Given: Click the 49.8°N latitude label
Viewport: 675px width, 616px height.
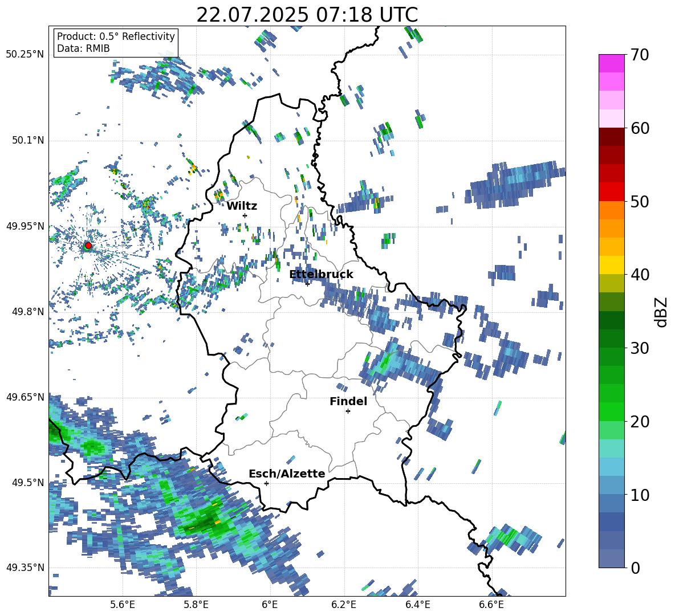Looking at the screenshot, I should coord(27,312).
